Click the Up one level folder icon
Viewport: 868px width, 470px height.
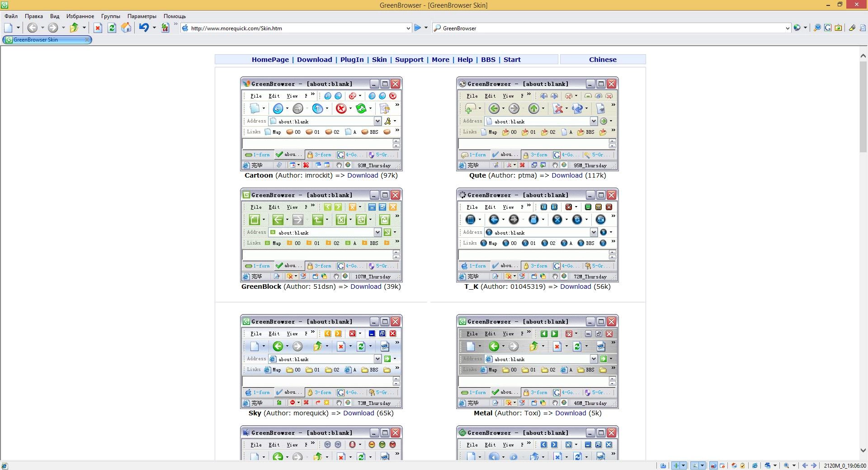click(74, 28)
